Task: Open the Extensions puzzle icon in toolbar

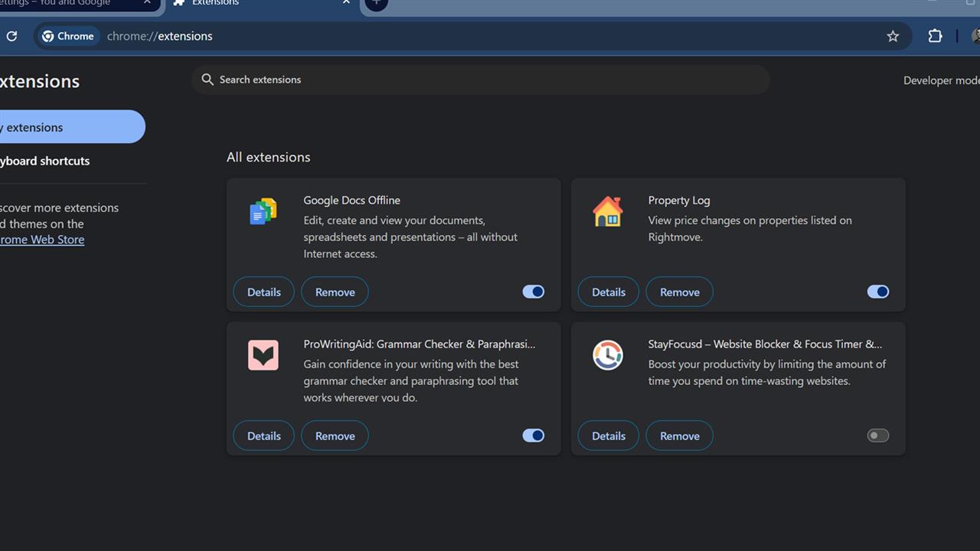Action: (x=935, y=36)
